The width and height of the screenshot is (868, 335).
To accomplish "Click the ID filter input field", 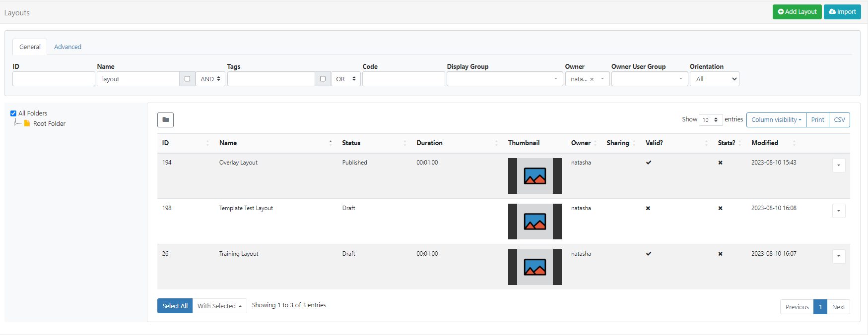I will click(x=54, y=79).
